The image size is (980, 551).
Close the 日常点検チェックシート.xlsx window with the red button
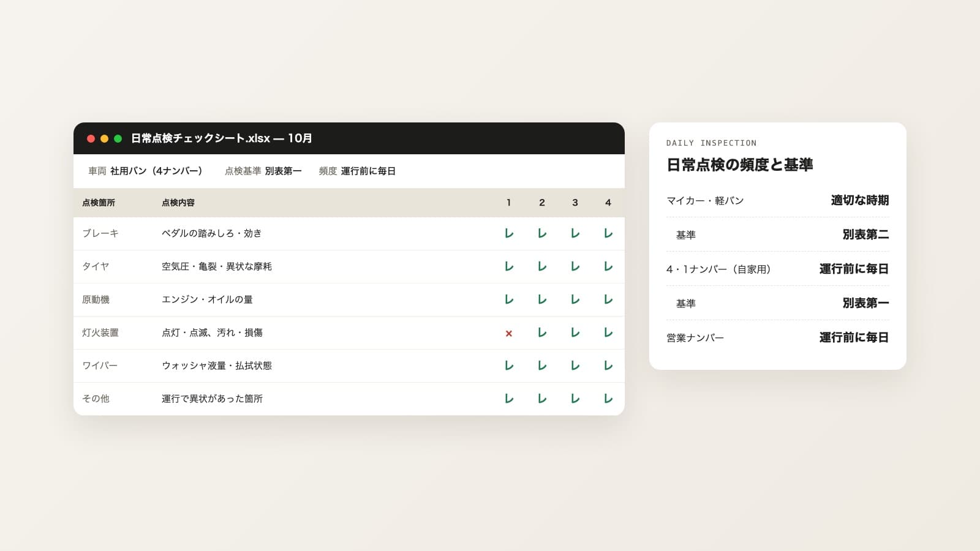91,138
